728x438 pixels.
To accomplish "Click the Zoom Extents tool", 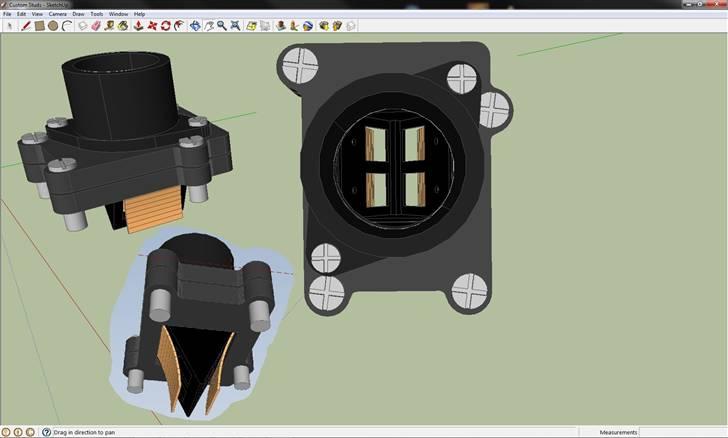I will 235,25.
